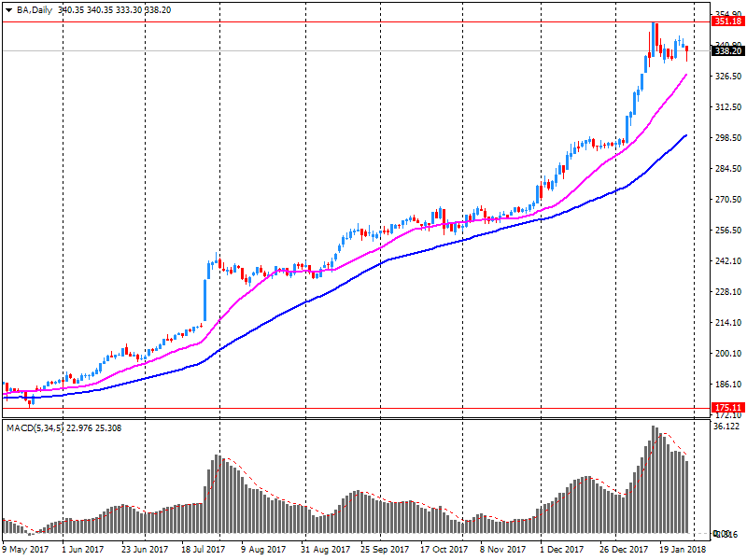Click the 8 Nov 2017 date label

(x=503, y=550)
